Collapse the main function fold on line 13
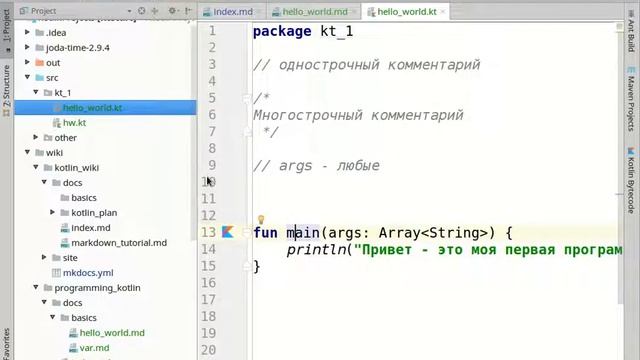 point(246,233)
